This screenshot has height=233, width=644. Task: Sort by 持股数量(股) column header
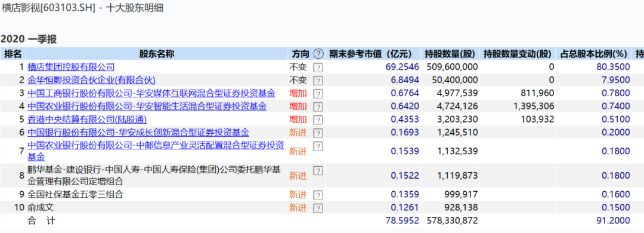coord(450,54)
